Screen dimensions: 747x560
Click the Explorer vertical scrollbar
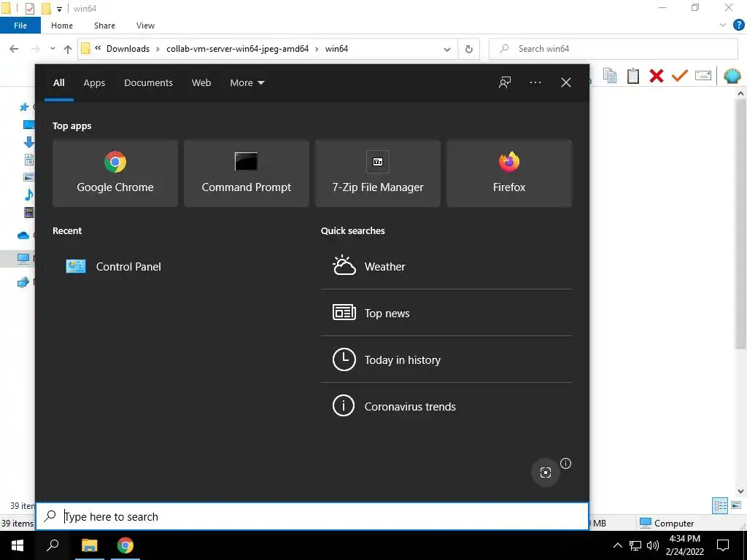740,224
